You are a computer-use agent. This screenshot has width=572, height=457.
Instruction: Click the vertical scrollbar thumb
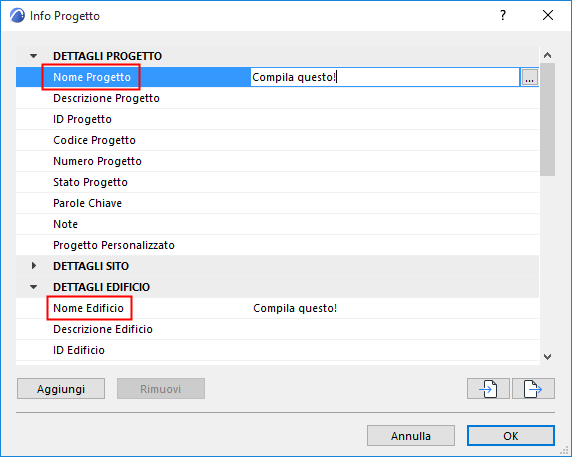pyautogui.click(x=547, y=120)
